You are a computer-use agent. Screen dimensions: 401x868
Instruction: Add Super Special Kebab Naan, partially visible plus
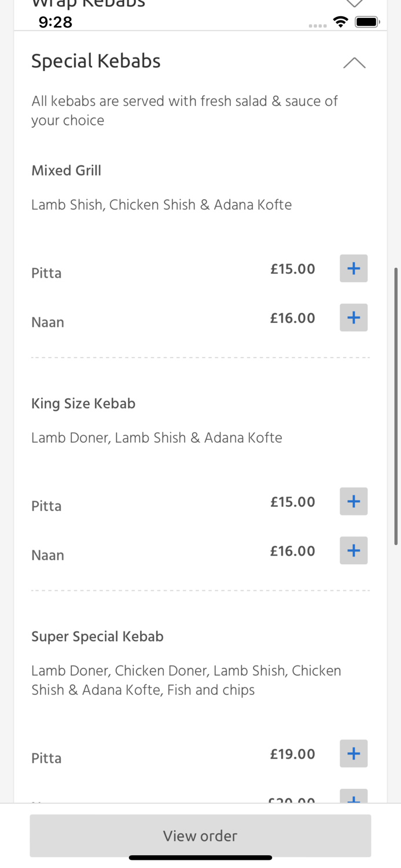(x=354, y=796)
